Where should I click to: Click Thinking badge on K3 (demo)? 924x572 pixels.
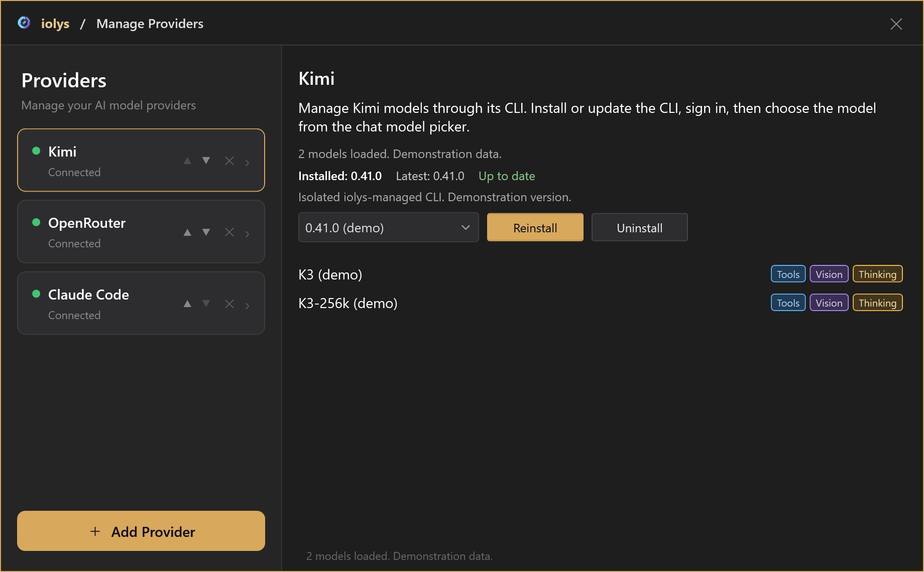(878, 274)
